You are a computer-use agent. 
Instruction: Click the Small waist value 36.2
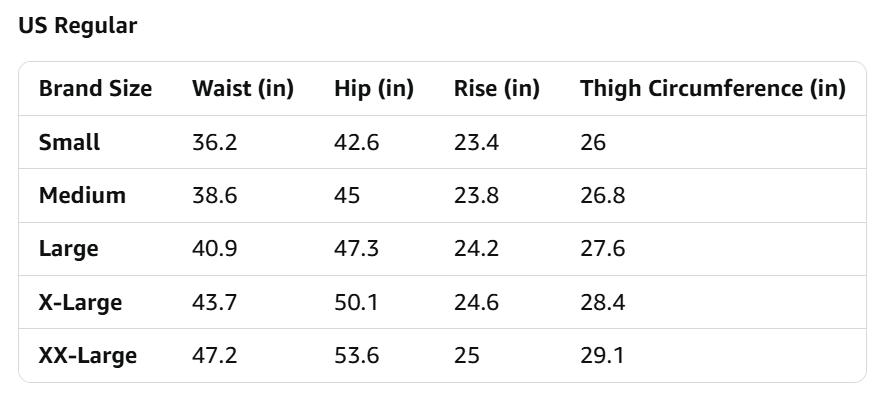pos(214,142)
